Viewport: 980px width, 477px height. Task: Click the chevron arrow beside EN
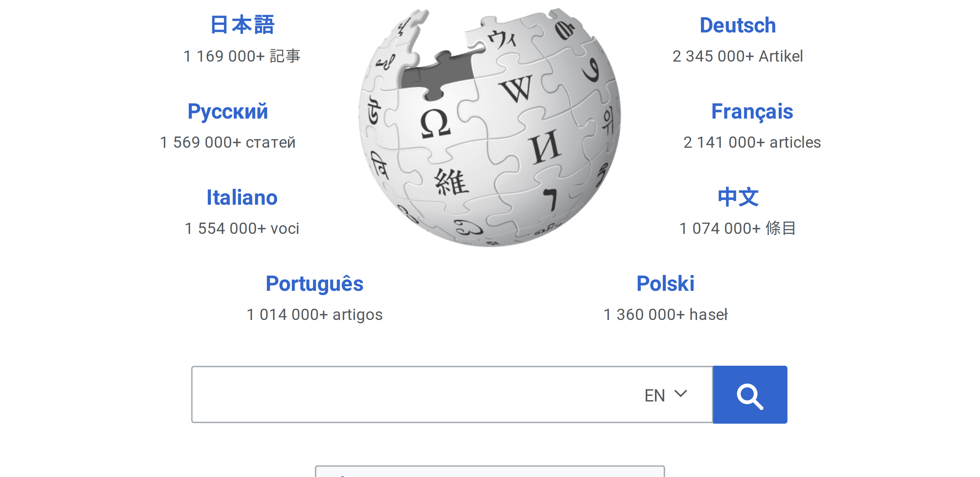tap(680, 394)
